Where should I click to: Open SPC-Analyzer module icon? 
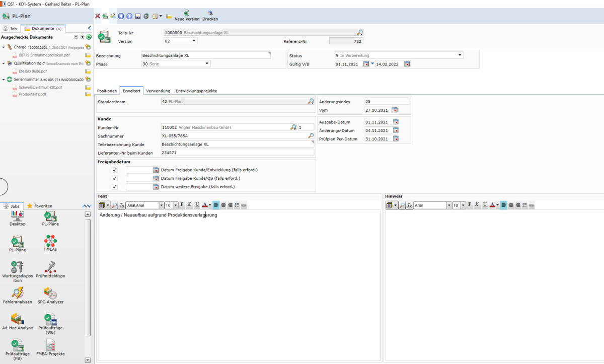pos(50,296)
